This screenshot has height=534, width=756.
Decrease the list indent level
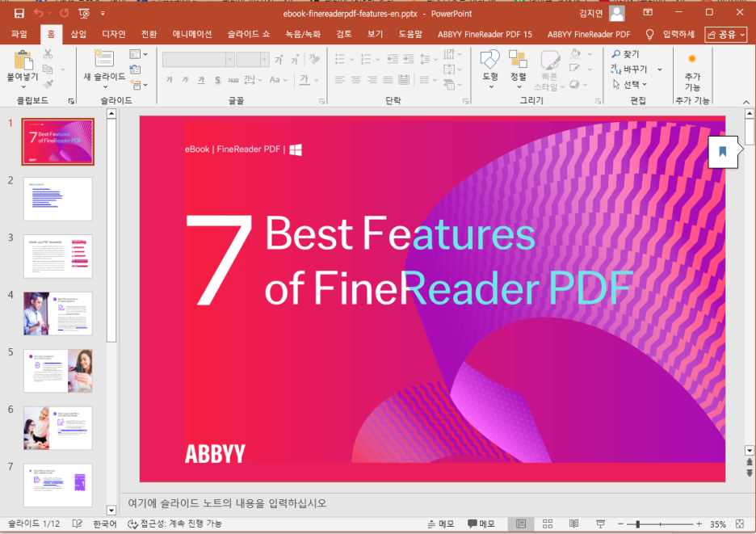pos(393,59)
